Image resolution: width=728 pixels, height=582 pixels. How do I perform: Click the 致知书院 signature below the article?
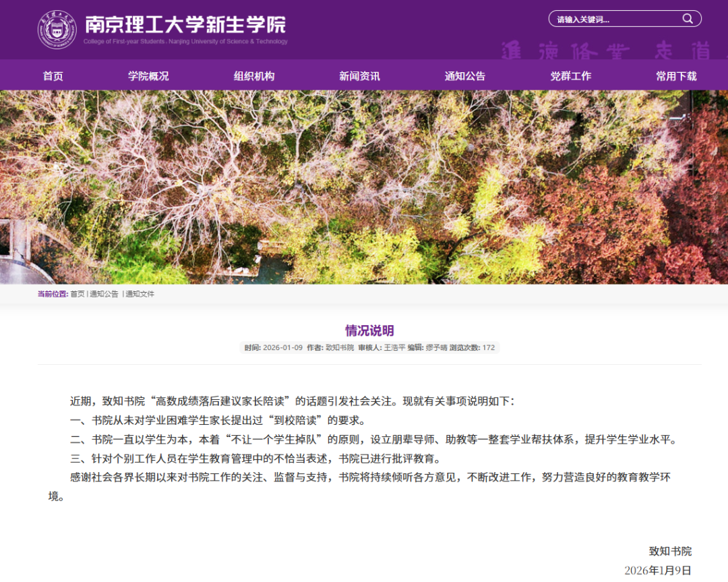670,551
